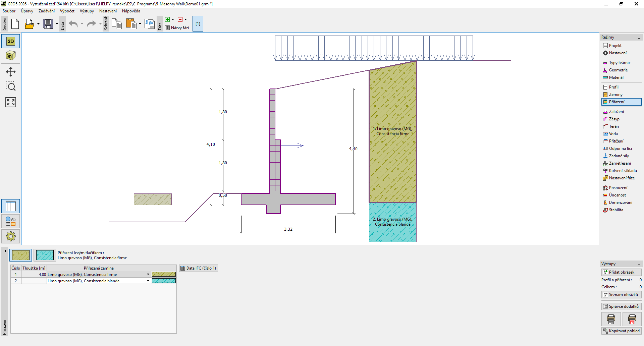644x346 pixels.
Task: Activate the zoom region tool
Action: click(11, 86)
